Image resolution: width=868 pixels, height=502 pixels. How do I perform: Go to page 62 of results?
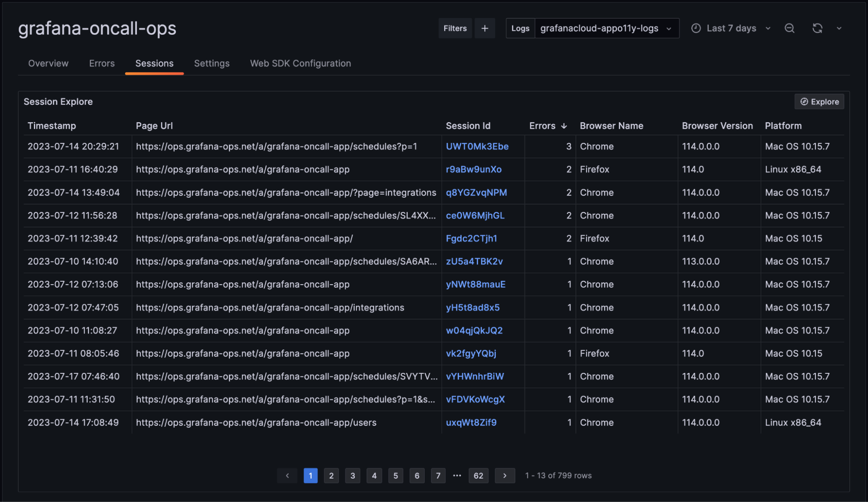tap(478, 475)
